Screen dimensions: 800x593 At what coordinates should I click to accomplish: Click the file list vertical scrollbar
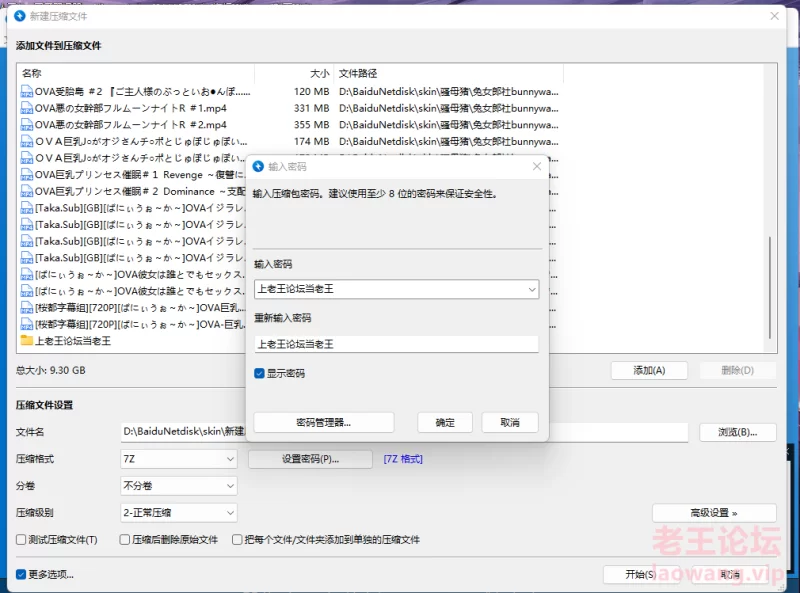pos(770,290)
